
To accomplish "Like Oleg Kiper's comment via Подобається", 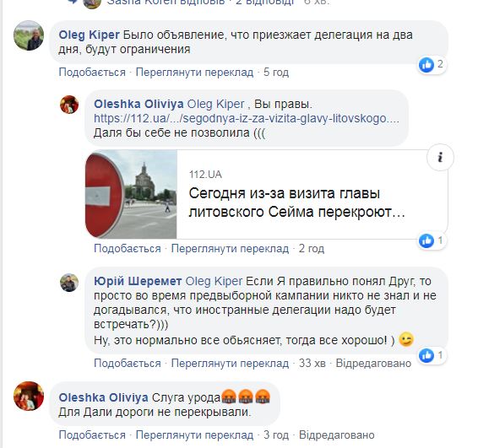I will (x=92, y=73).
